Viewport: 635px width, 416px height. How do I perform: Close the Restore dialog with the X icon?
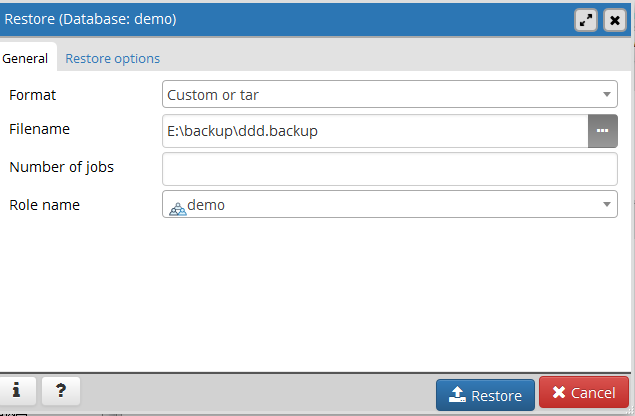615,20
